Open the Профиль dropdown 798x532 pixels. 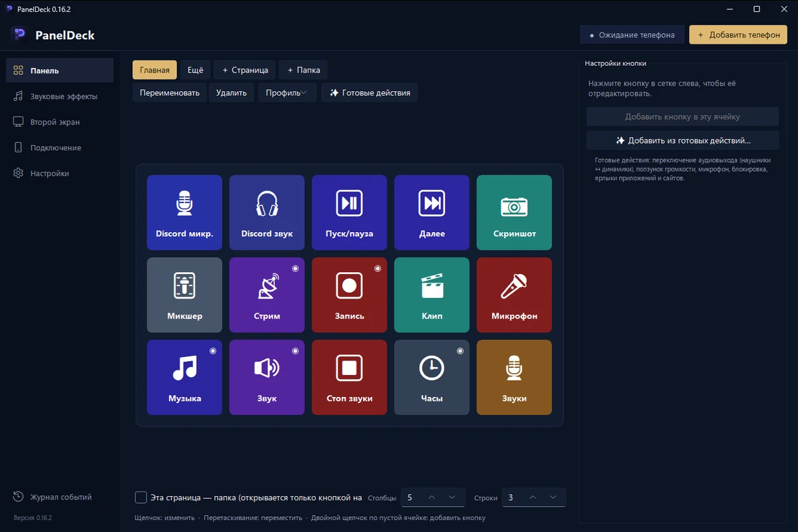pyautogui.click(x=287, y=93)
